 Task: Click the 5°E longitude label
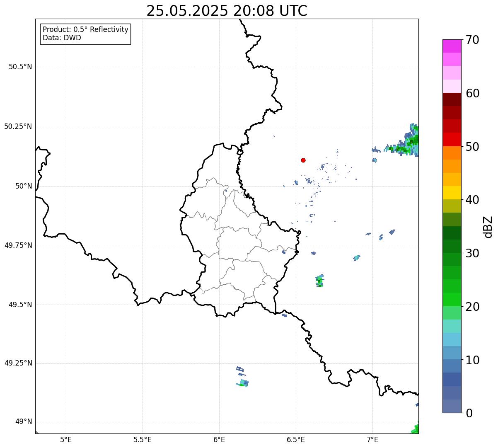[x=66, y=439]
